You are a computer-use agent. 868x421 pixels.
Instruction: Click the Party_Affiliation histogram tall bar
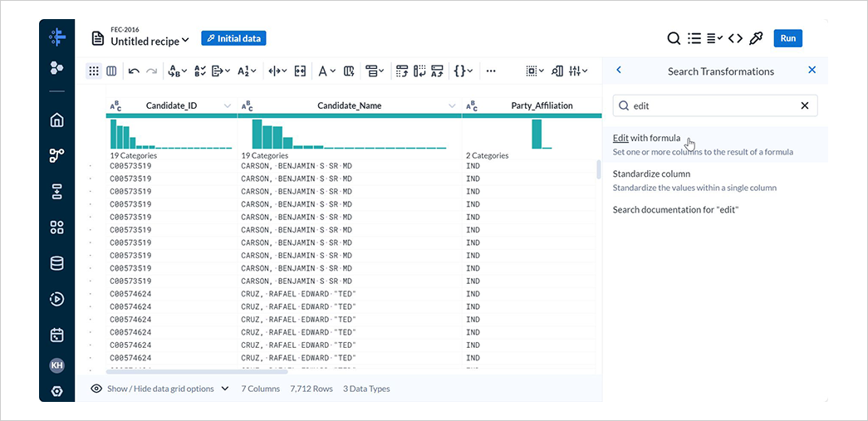pos(537,134)
